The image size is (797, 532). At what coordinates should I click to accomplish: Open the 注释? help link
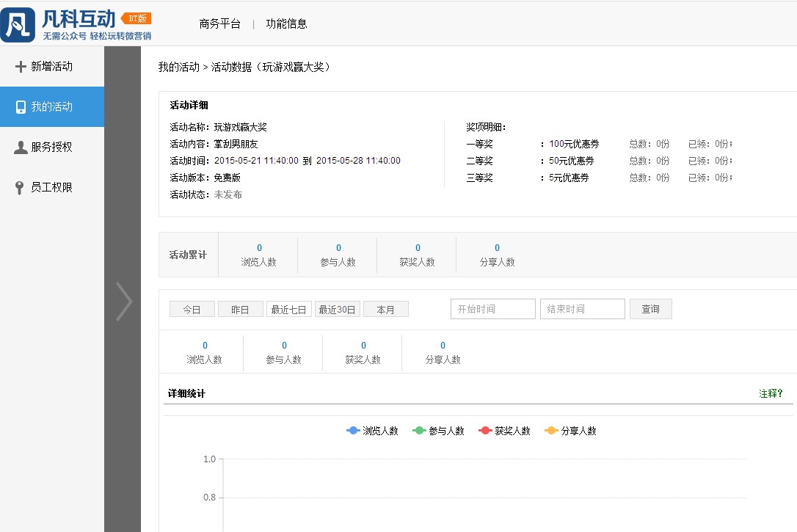pyautogui.click(x=771, y=393)
